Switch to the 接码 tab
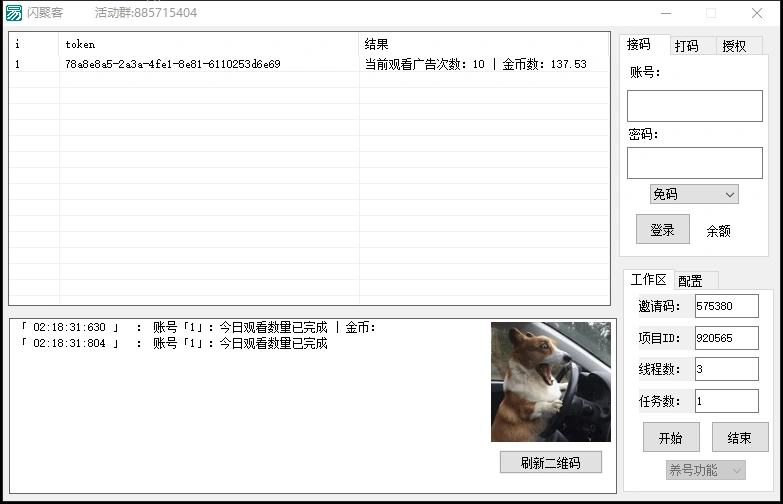783x504 pixels. [638, 45]
